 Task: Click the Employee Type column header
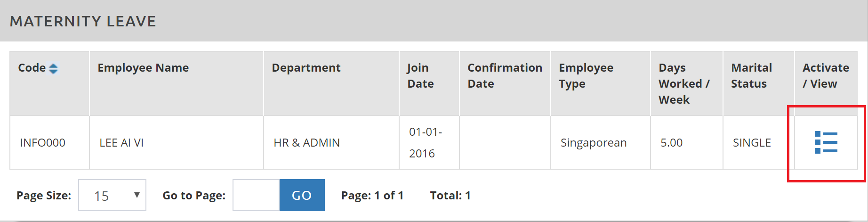point(586,76)
